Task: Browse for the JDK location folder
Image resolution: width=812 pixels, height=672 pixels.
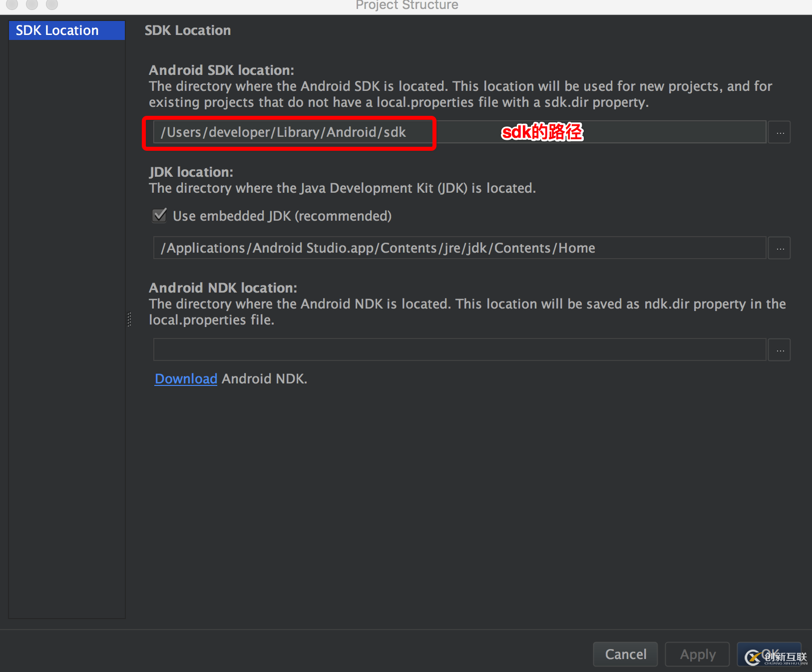Action: coord(780,248)
